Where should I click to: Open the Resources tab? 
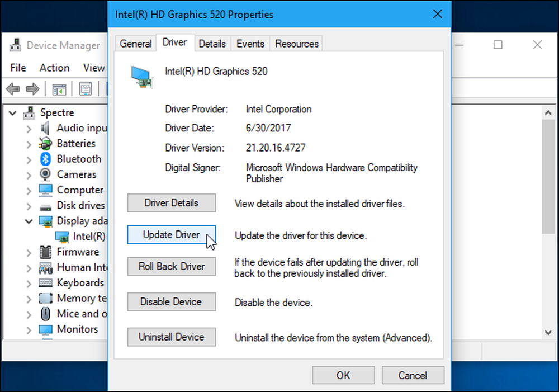click(297, 44)
